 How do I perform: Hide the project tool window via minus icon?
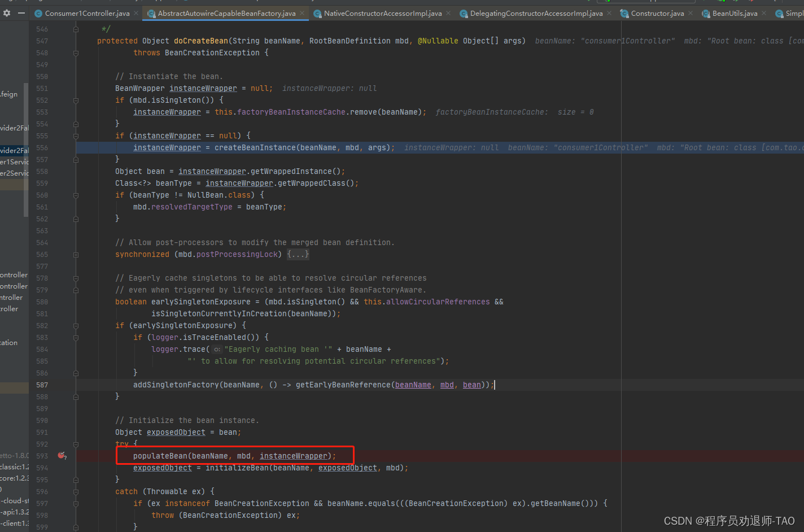pos(21,13)
